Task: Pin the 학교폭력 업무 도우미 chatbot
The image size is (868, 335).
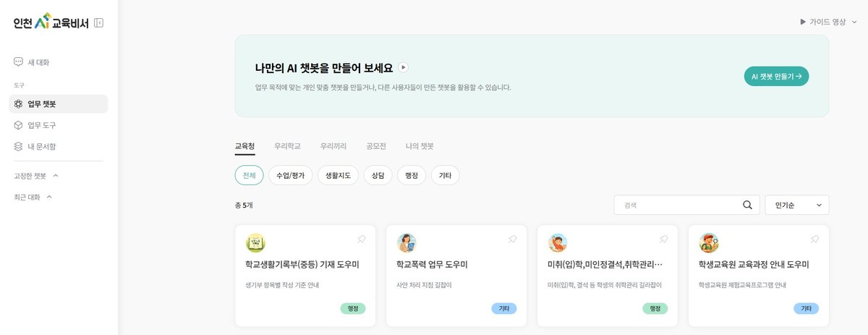Action: point(513,239)
